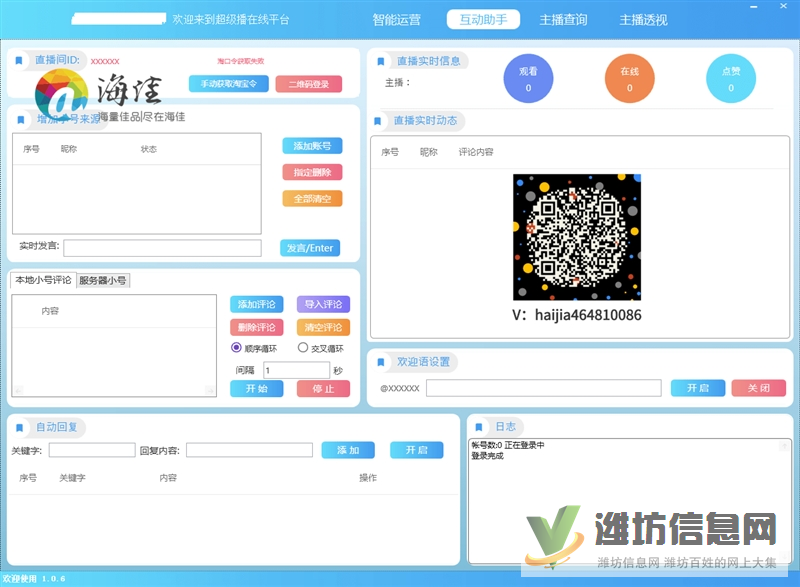
Task: Click the 二维码登录 QR login button
Action: click(310, 83)
